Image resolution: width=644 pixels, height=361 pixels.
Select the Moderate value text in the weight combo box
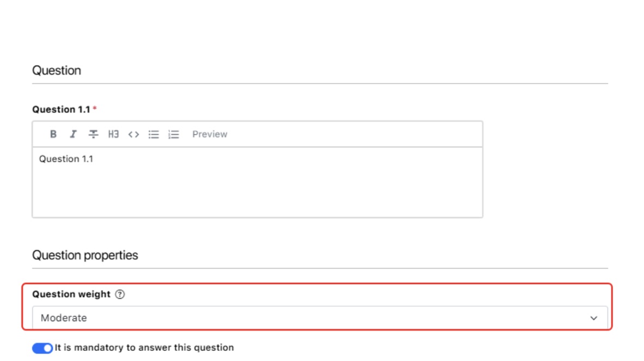pos(64,318)
